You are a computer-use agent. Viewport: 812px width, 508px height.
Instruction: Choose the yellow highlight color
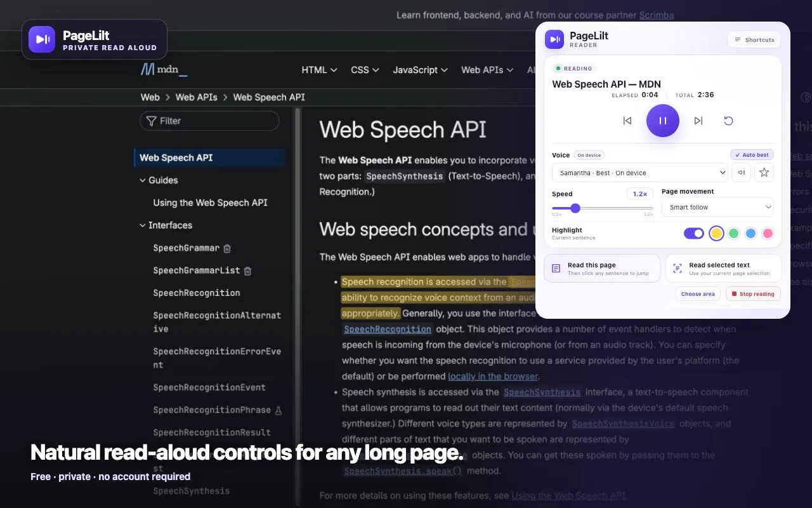coord(716,233)
